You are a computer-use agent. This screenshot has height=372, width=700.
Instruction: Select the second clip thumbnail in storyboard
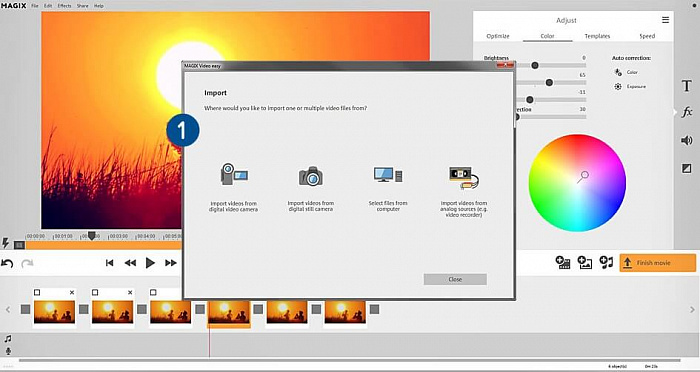pyautogui.click(x=112, y=312)
